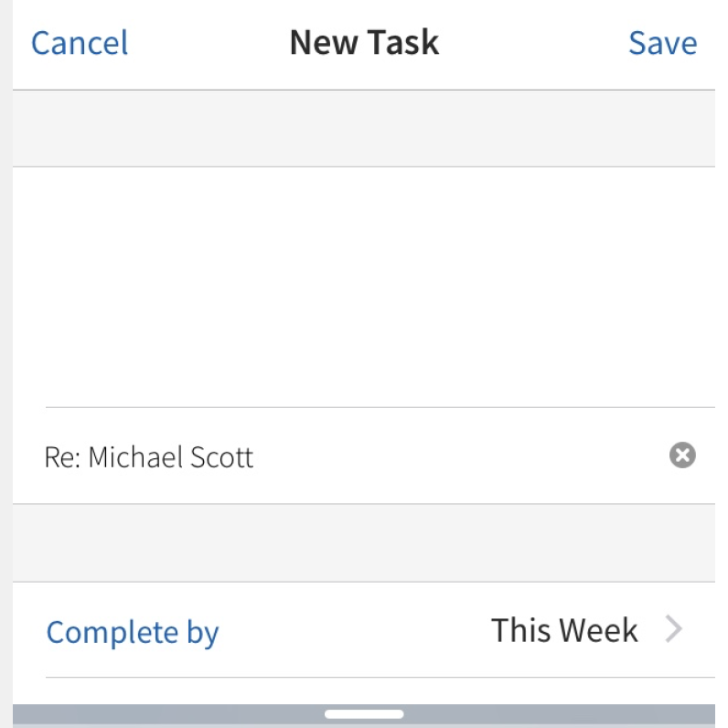This screenshot has height=728, width=728.
Task: Place cursor above the Re: line
Action: [364, 287]
